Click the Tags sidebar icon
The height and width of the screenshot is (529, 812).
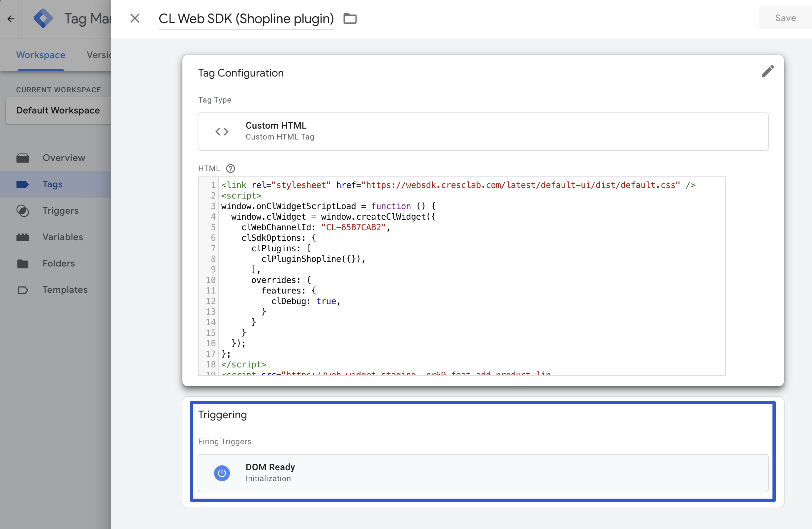click(x=23, y=184)
